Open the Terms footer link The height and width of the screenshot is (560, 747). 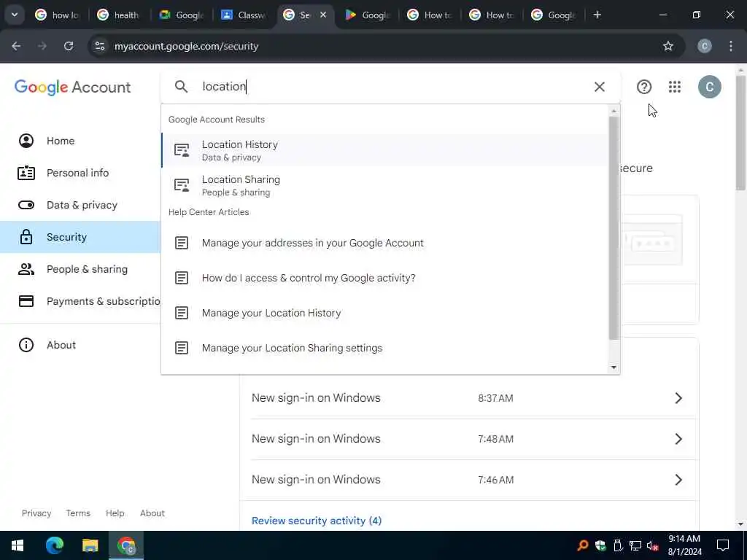(78, 513)
